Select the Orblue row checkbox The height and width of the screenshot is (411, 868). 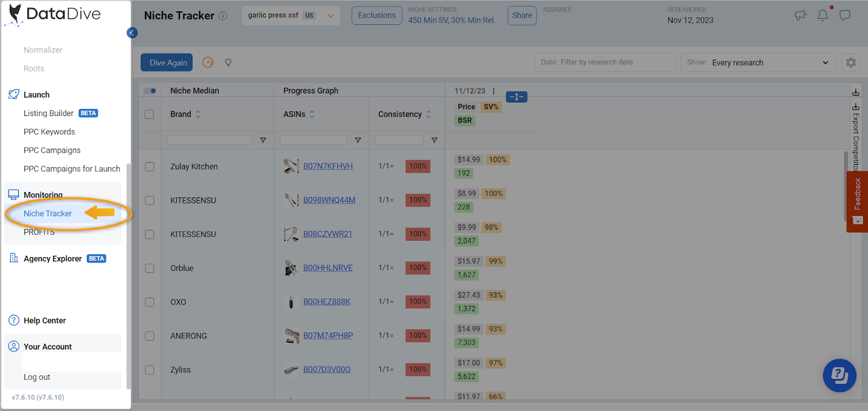[149, 268]
